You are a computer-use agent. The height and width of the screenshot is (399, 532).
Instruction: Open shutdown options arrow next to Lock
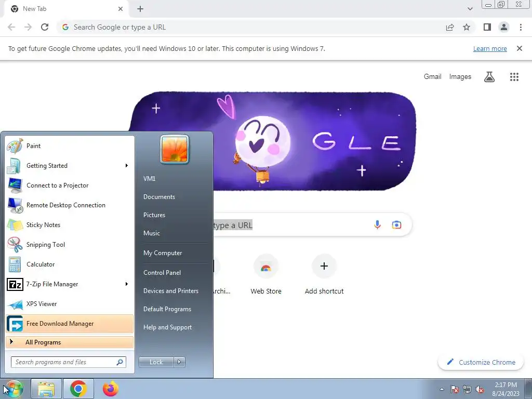point(179,362)
